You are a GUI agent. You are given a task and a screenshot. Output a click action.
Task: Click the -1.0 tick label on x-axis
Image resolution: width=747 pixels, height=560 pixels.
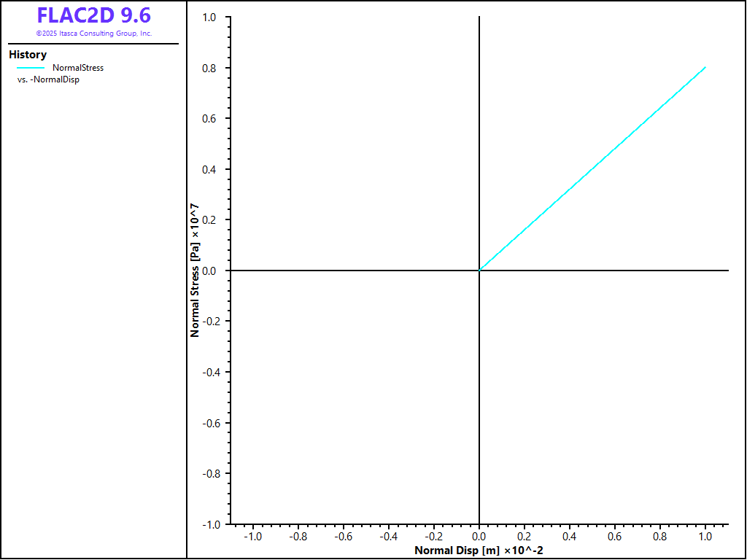(252, 536)
